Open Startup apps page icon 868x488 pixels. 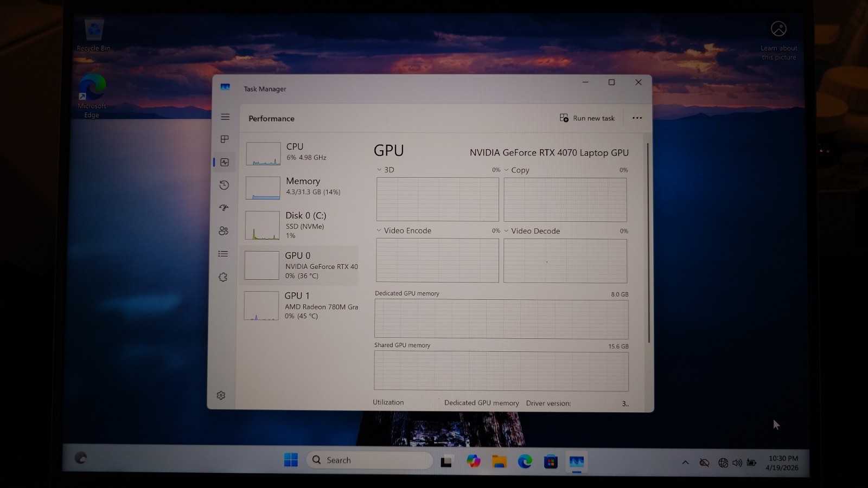224,208
